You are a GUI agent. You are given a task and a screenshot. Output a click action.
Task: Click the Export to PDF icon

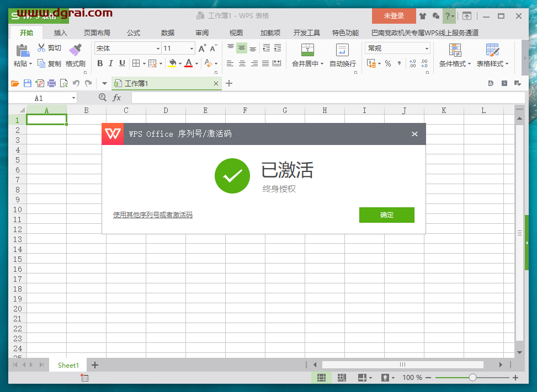point(39,83)
